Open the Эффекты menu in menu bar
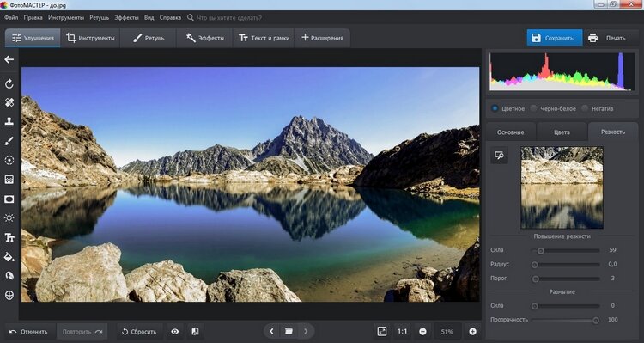Image resolution: width=644 pixels, height=343 pixels. click(126, 18)
